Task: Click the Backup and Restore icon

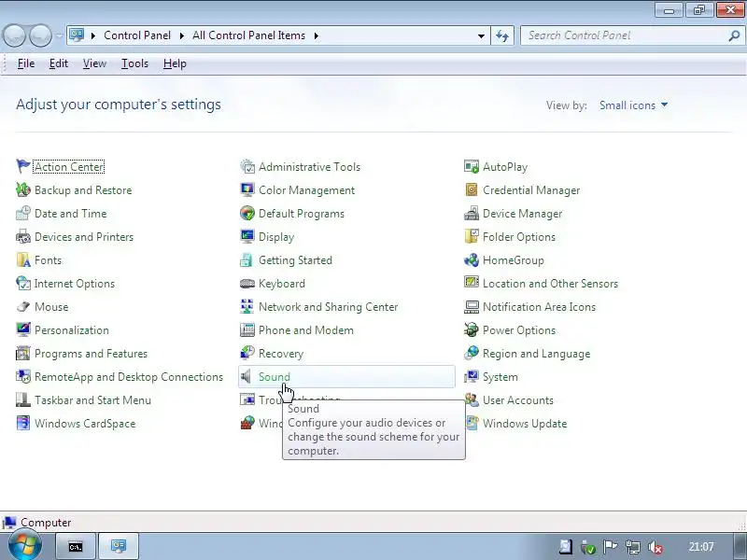Action: [22, 189]
